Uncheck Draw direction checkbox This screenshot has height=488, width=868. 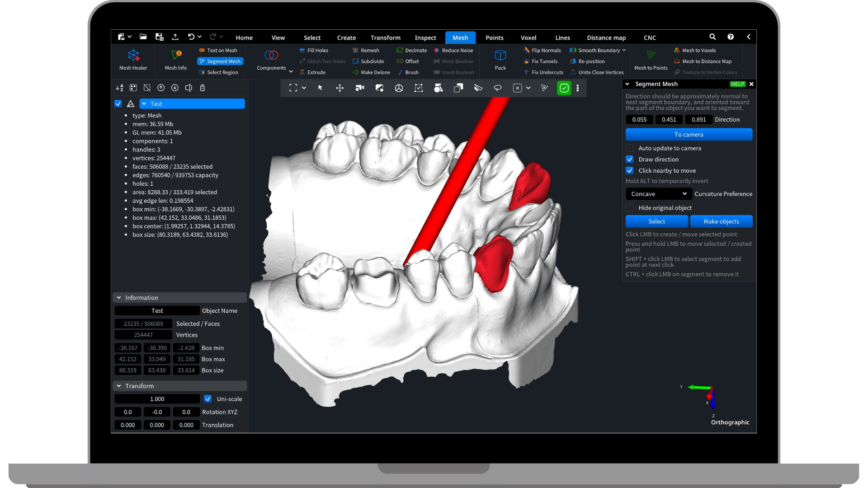pos(629,160)
